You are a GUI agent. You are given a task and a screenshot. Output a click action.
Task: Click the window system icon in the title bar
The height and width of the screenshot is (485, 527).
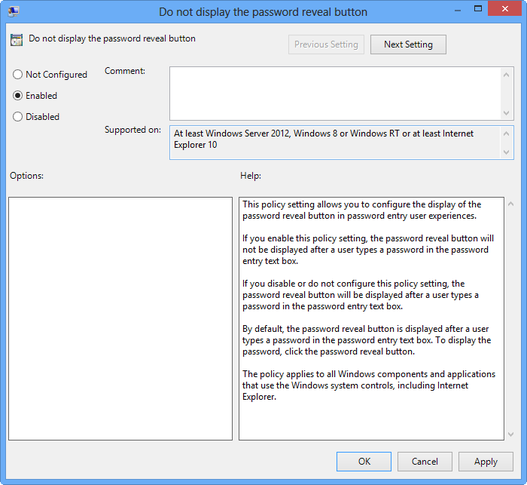point(14,11)
